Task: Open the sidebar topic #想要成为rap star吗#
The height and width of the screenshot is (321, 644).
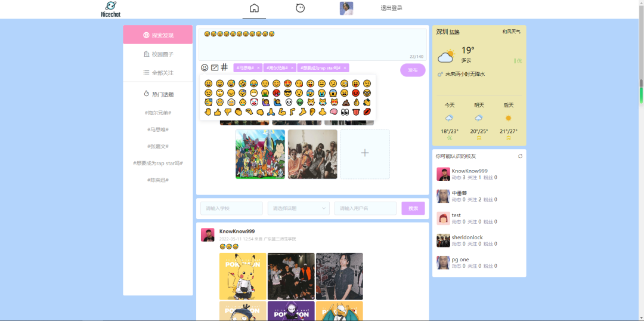Action: [x=157, y=163]
